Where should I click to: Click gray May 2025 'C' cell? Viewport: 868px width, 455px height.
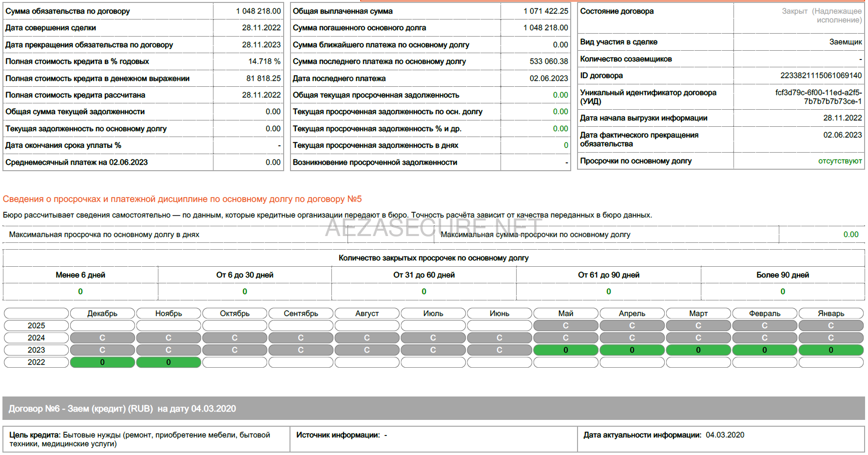point(566,326)
